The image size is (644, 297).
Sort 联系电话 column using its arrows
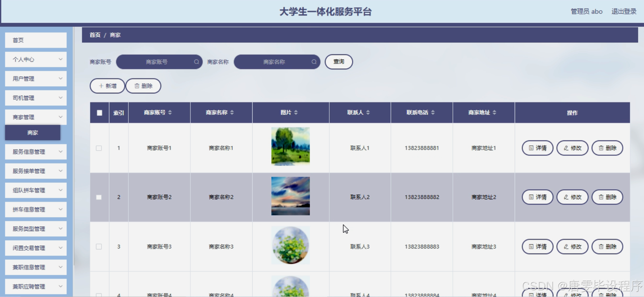click(433, 112)
